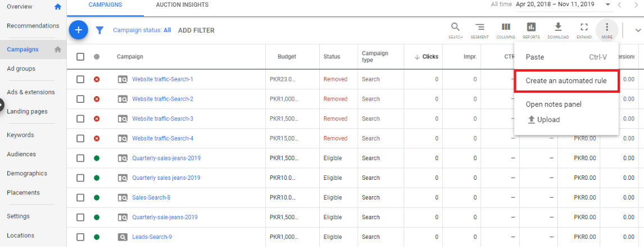Screen dimensions: 644x249
Task: Click ADD FILTER button
Action: click(196, 30)
